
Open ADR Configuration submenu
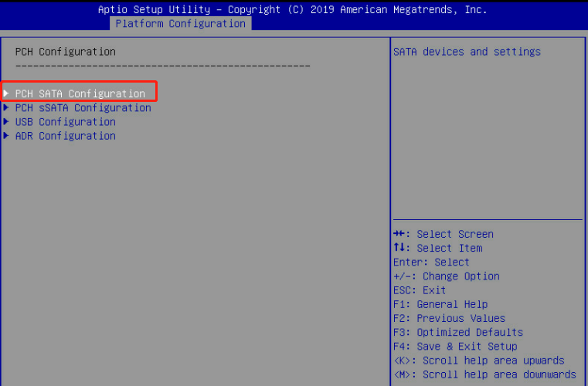[x=65, y=136]
